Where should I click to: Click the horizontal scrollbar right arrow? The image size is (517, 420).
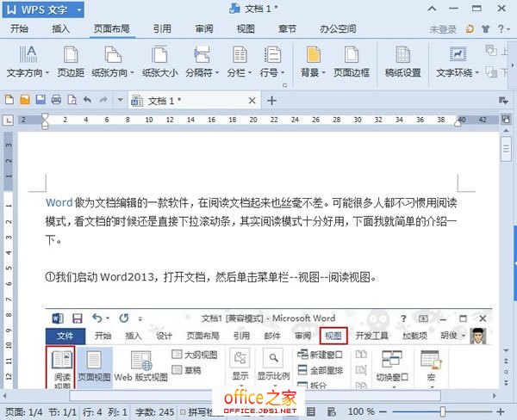point(494,396)
